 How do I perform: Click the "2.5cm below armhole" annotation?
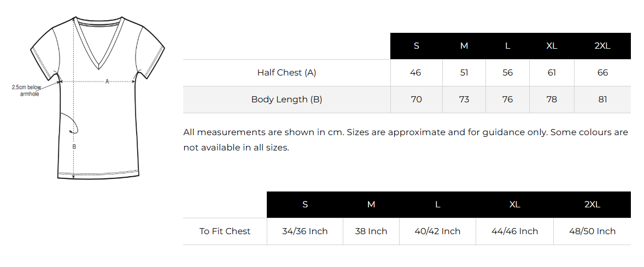pos(26,90)
